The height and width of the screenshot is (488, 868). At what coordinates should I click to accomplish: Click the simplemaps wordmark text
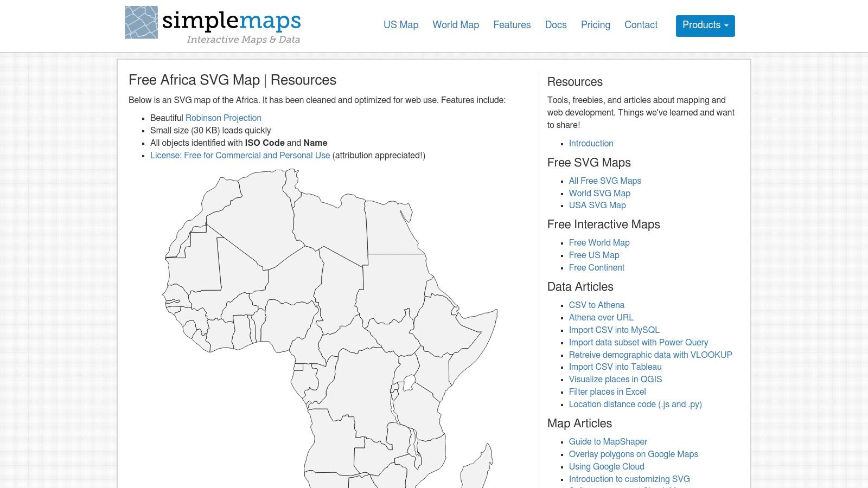pos(232,21)
